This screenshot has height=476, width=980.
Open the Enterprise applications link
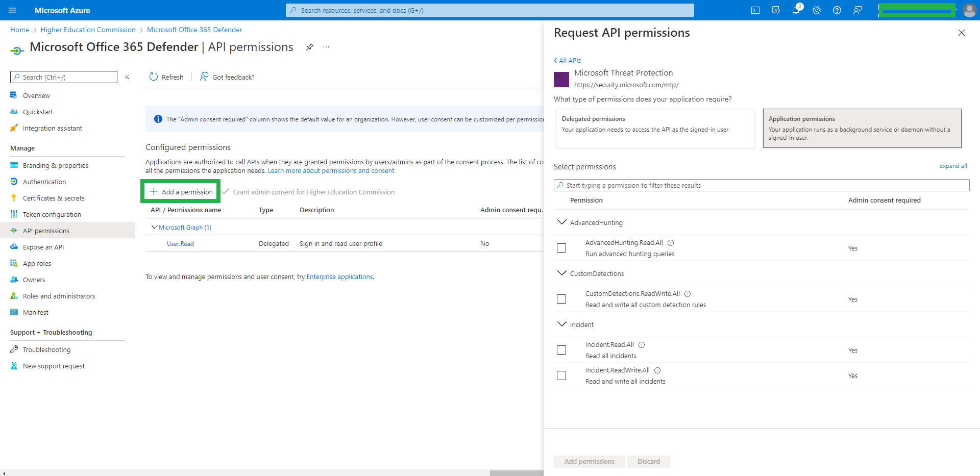point(339,277)
